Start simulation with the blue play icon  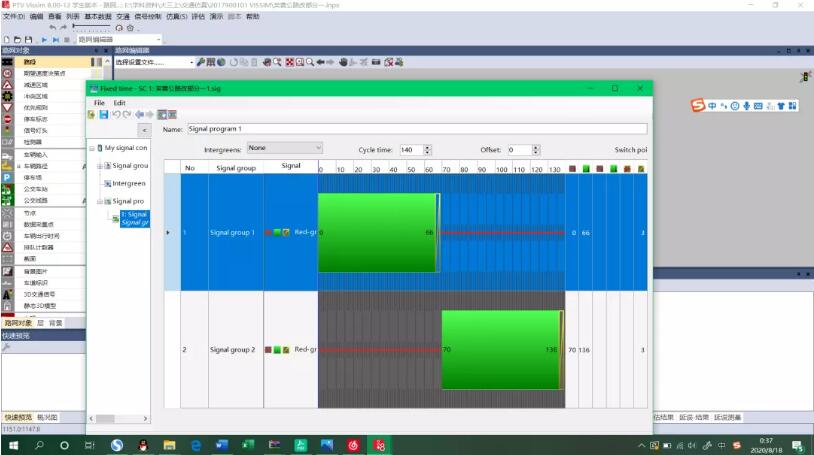[44, 39]
